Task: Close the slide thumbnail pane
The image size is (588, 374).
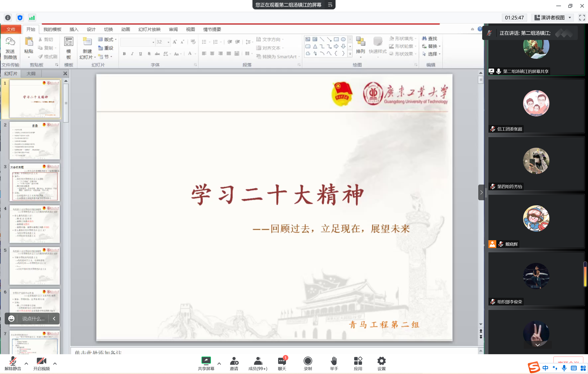Action: tap(65, 73)
